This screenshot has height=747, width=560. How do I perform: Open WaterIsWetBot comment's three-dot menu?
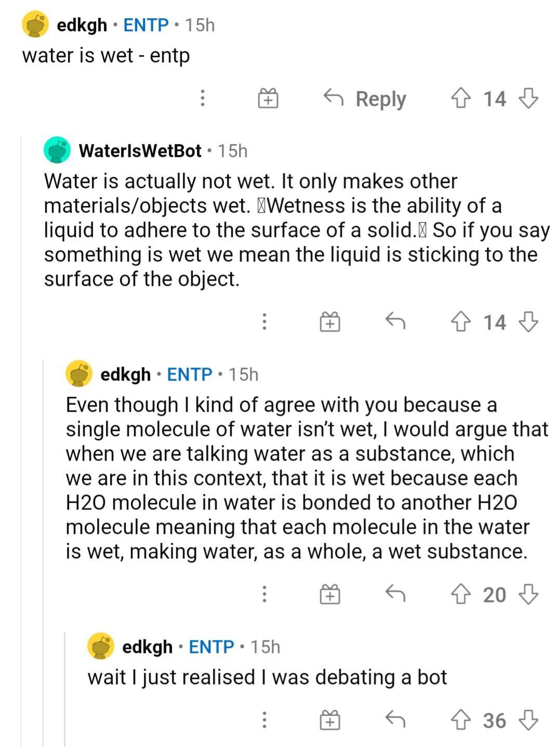point(265,322)
